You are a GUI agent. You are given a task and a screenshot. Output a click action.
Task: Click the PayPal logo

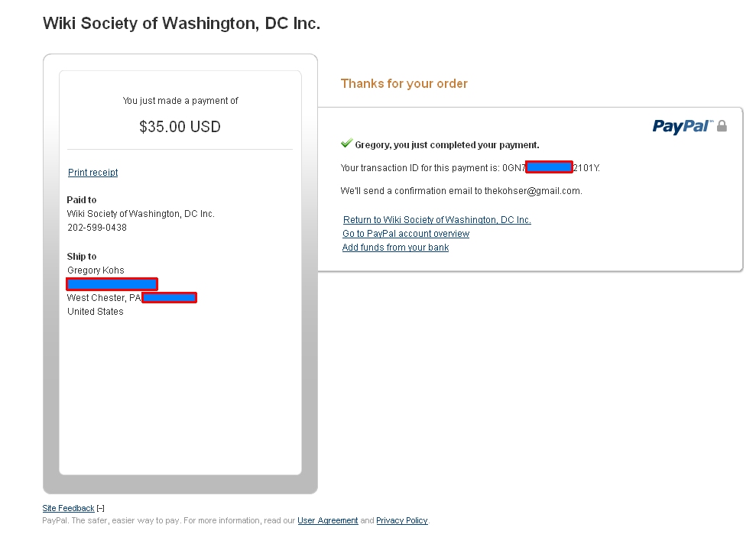[x=682, y=126]
